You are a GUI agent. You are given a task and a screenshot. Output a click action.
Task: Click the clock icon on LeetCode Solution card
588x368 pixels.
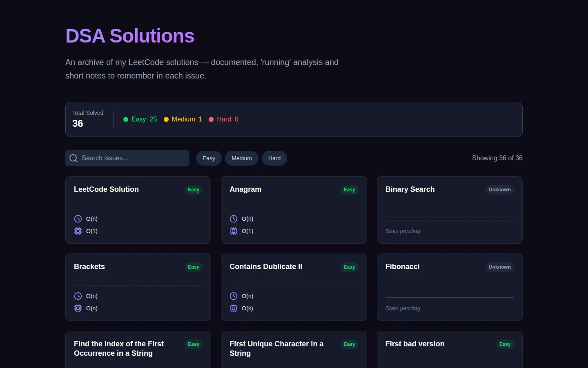tap(78, 219)
